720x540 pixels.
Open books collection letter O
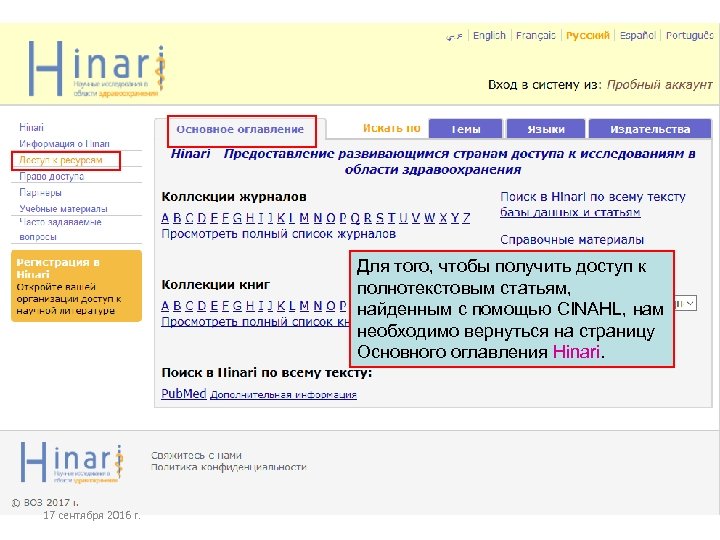click(x=331, y=306)
